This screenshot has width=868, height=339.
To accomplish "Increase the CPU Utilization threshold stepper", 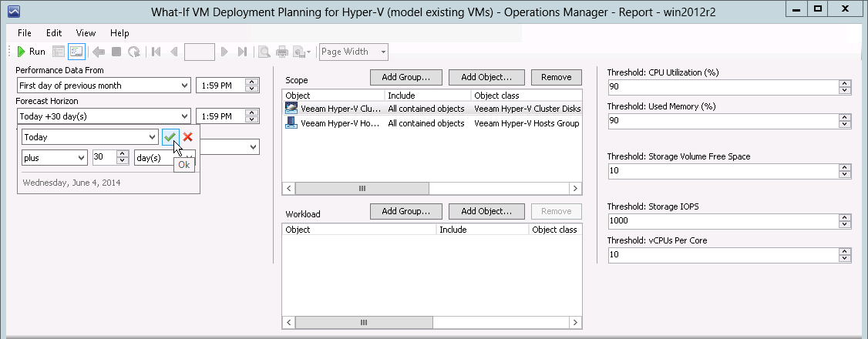I will (x=845, y=83).
